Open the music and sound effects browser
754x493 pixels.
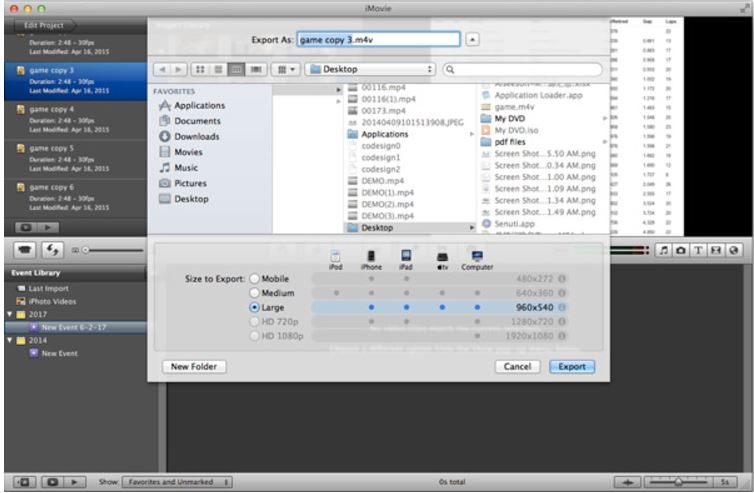[664, 250]
